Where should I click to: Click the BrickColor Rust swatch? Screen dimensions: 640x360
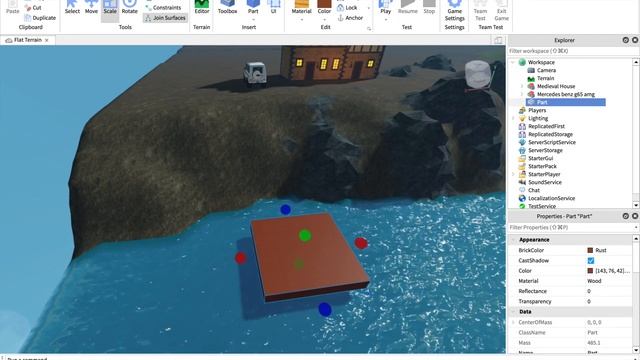click(x=590, y=250)
